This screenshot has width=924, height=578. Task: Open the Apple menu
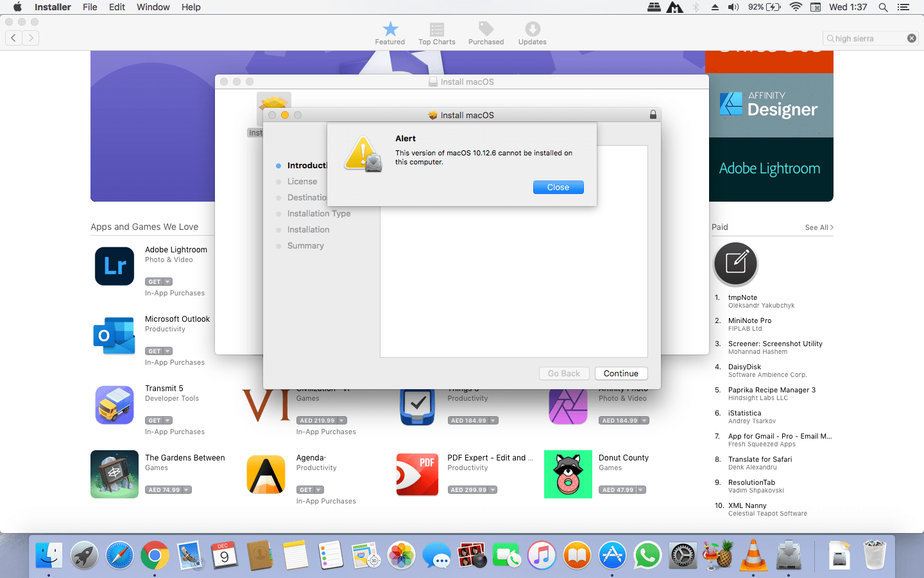pyautogui.click(x=17, y=7)
